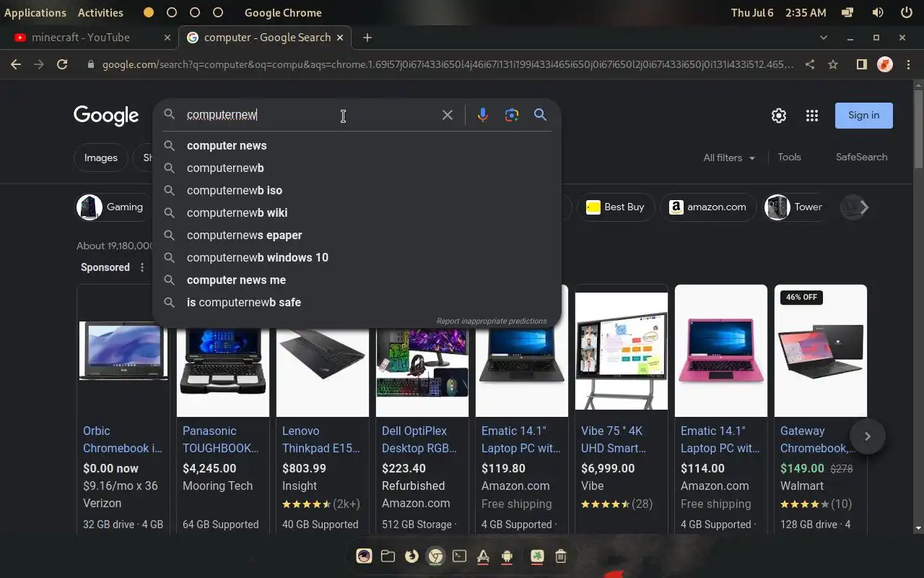Open Panasonic TOUGHBOOK product link

(221, 439)
